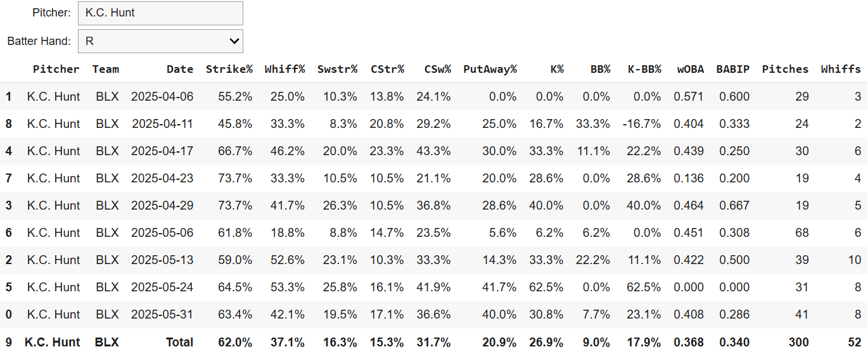The height and width of the screenshot is (354, 868).
Task: Click the Team column header
Action: (105, 69)
